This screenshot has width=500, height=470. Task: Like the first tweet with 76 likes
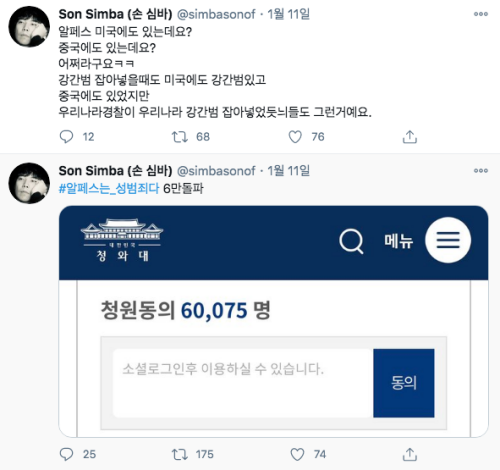coord(295,137)
